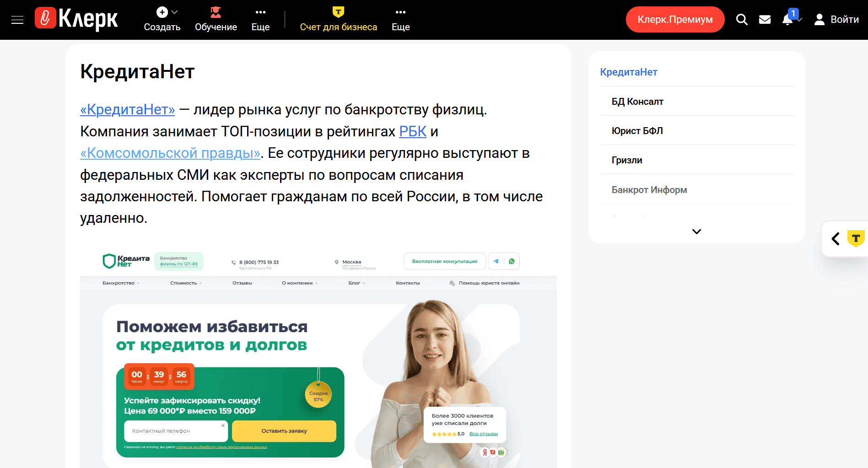Follow the «КредитаНет» link in the article
Viewport: 868px width, 468px height.
pos(127,109)
